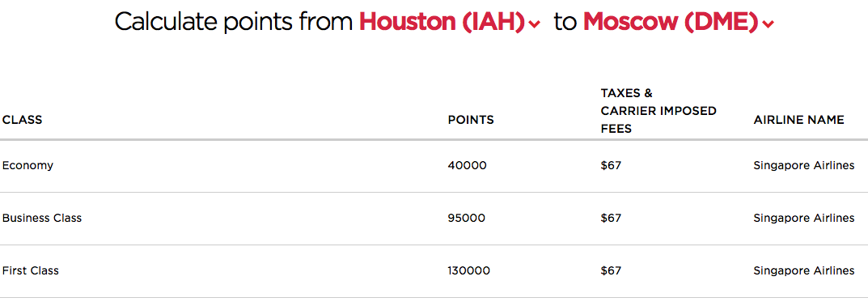Select the Economy class row
The width and height of the screenshot is (868, 302).
pos(434,166)
